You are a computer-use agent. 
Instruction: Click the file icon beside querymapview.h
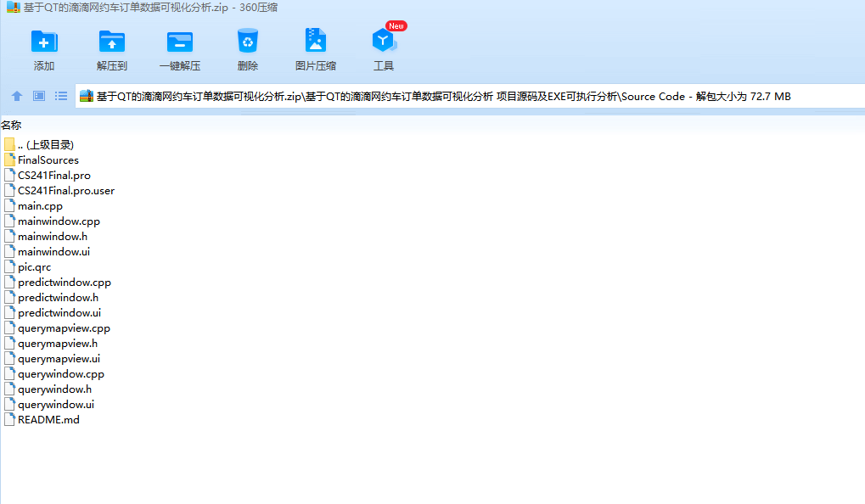click(9, 344)
